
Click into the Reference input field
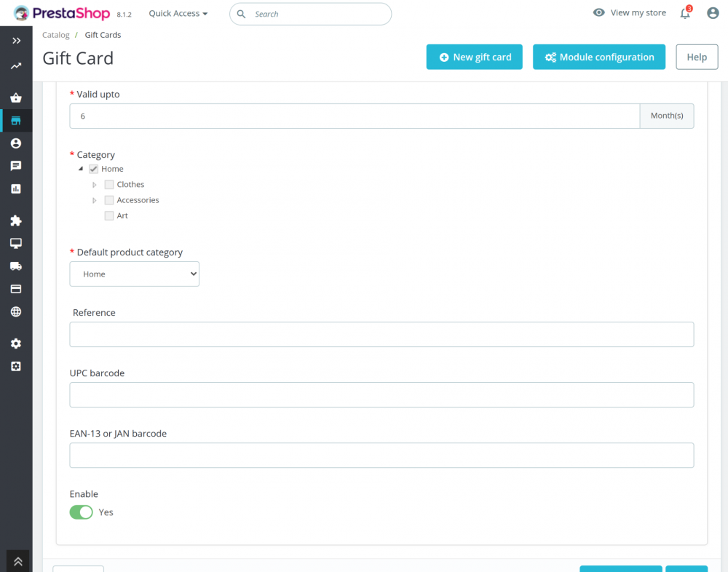click(x=381, y=334)
